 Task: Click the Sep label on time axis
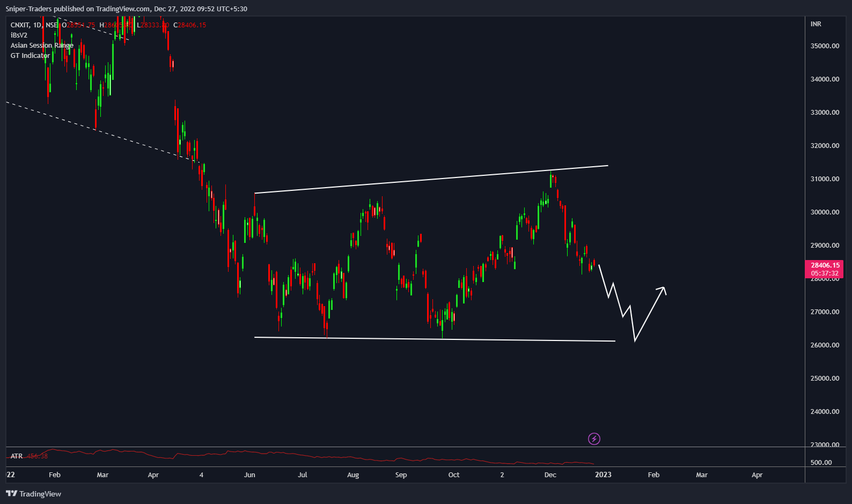coord(401,475)
